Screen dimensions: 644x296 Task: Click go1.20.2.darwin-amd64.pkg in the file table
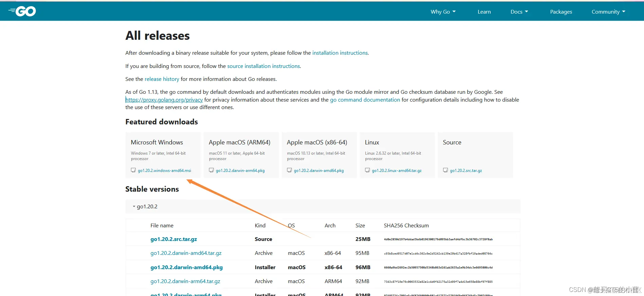click(x=187, y=267)
